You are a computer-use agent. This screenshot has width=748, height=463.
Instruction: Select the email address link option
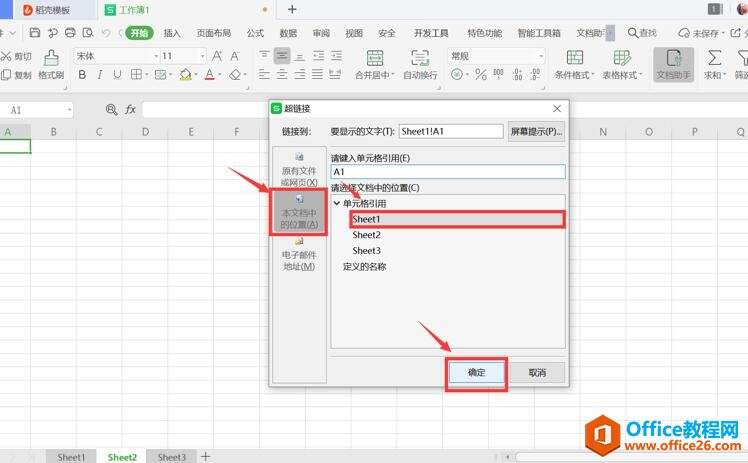(298, 254)
